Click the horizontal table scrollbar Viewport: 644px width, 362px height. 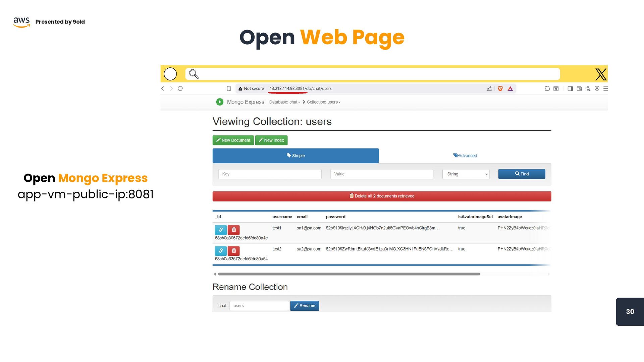tap(349, 274)
